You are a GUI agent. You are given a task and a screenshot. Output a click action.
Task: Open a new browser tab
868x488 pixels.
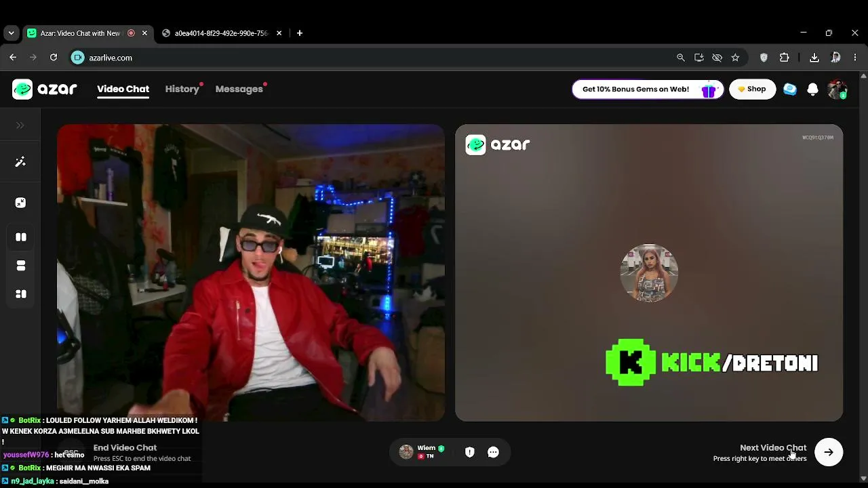click(x=300, y=33)
